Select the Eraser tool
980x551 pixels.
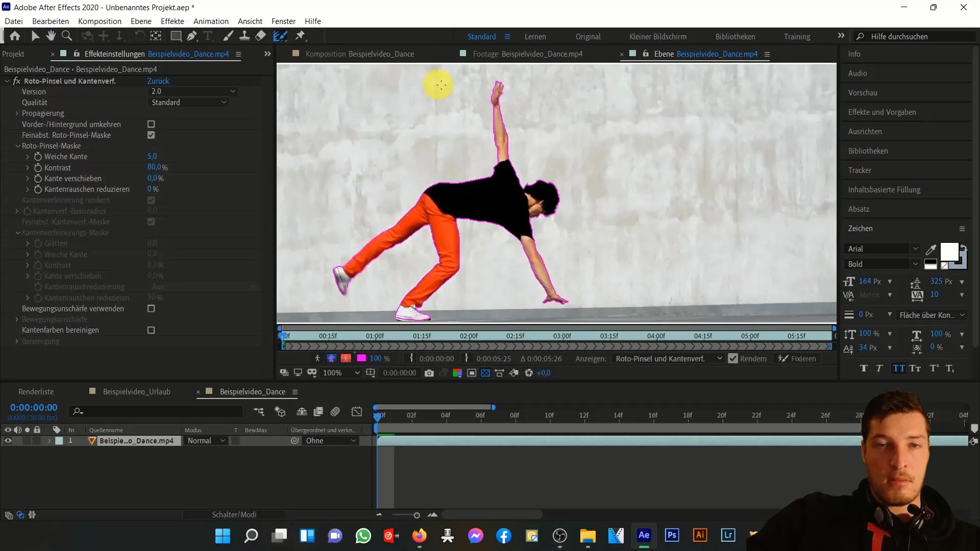pos(261,36)
